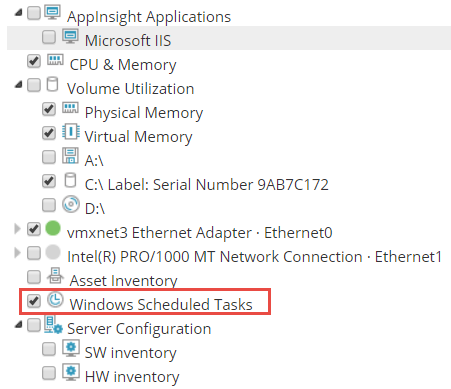Click the Microsoft IIS monitor icon
This screenshot has width=451, height=389.
click(70, 36)
